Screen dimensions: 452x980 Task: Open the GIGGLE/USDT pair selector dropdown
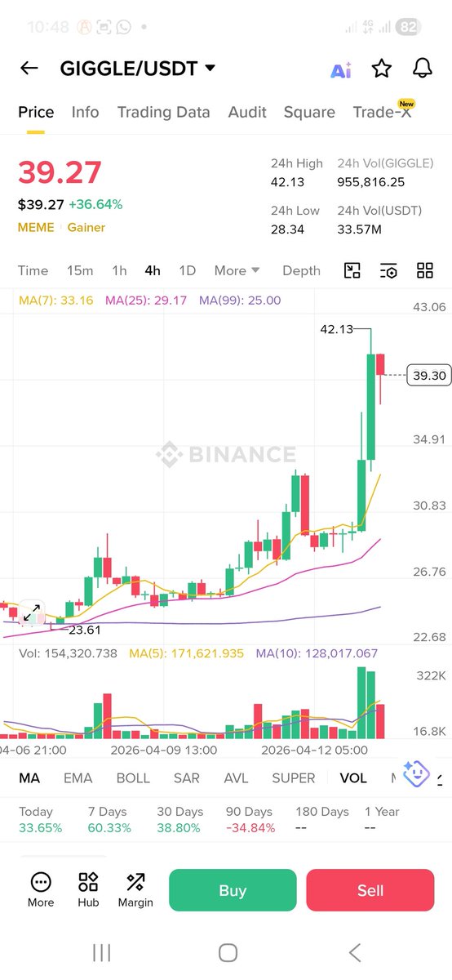tap(137, 69)
